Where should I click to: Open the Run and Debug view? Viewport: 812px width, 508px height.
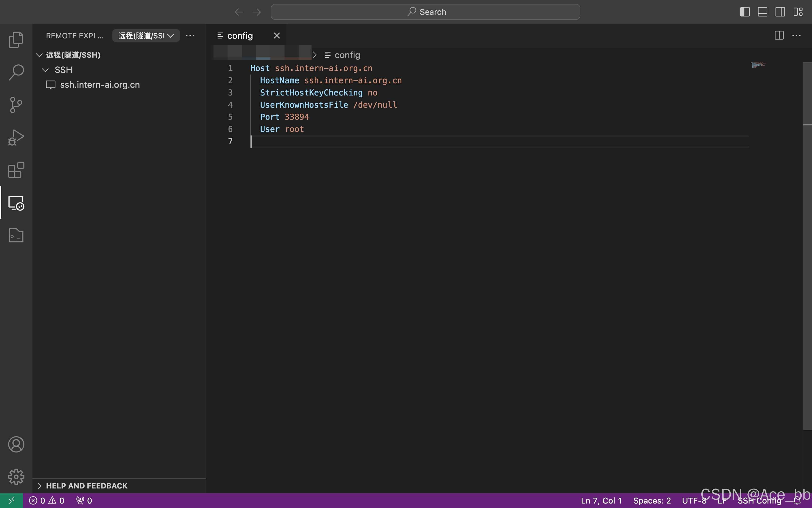[16, 137]
